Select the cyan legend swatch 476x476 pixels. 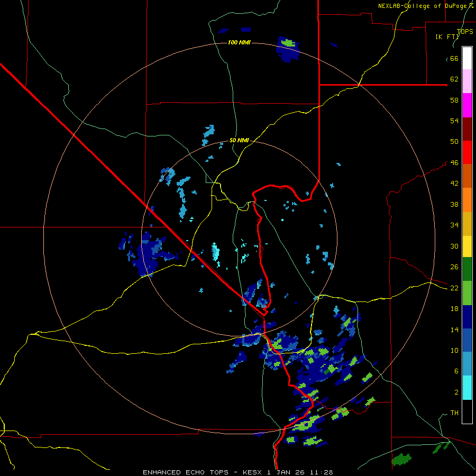[467, 388]
